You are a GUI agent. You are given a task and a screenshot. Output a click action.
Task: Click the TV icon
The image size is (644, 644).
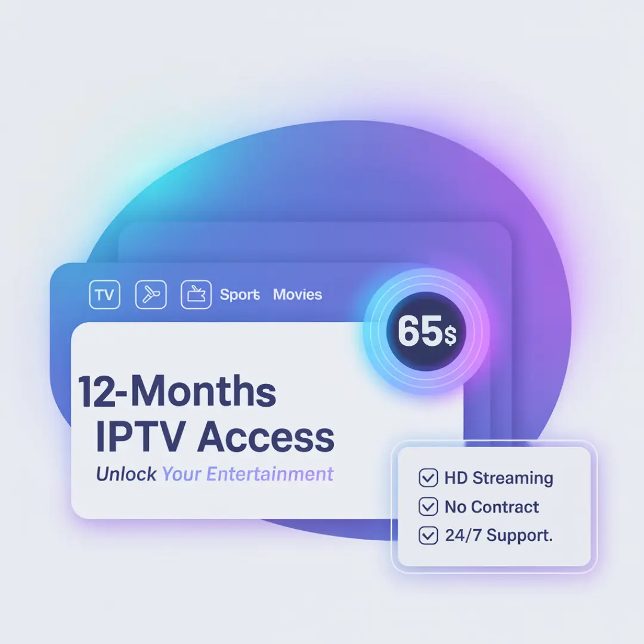(104, 295)
